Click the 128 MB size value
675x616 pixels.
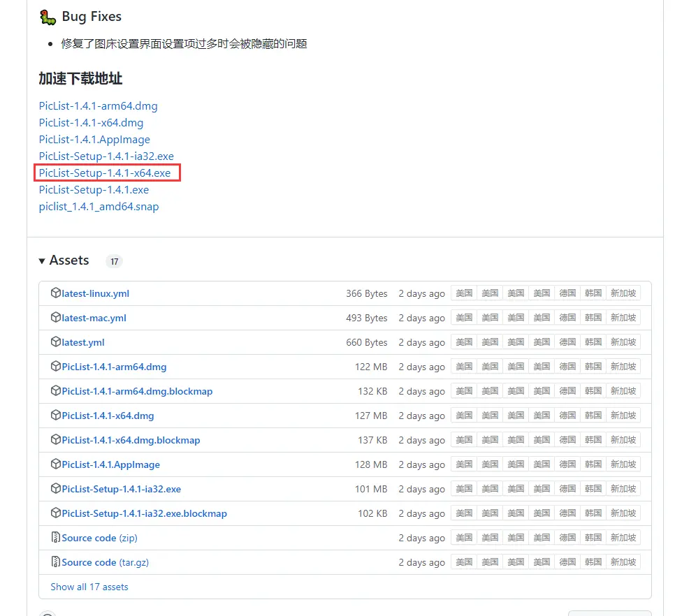point(371,464)
